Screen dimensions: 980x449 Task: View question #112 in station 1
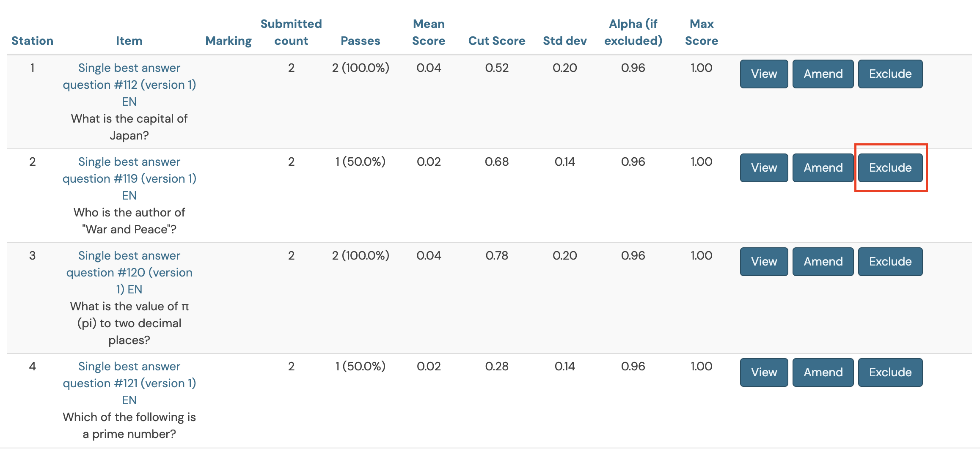coord(764,74)
